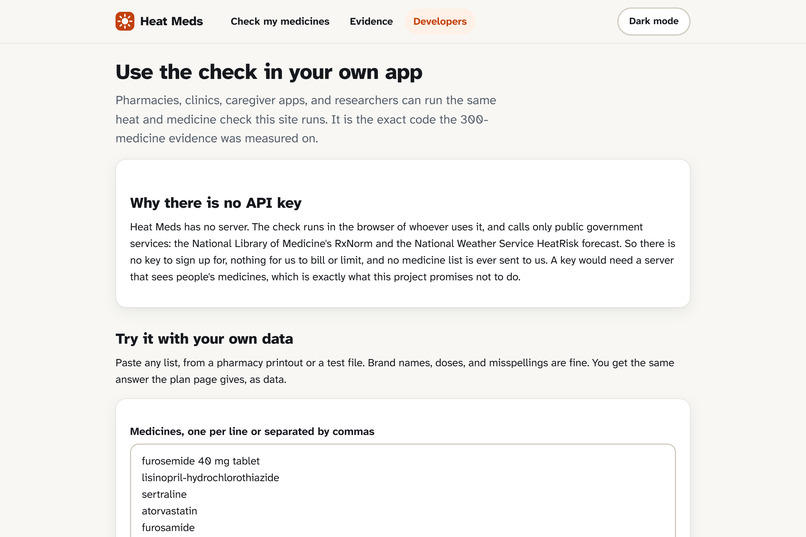The width and height of the screenshot is (806, 537).
Task: Open the Evidence nav item
Action: (x=371, y=21)
